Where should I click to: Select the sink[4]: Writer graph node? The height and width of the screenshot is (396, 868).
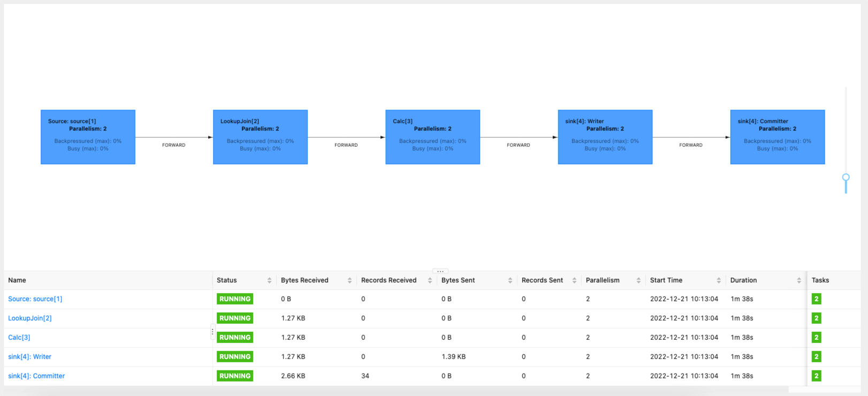point(605,137)
